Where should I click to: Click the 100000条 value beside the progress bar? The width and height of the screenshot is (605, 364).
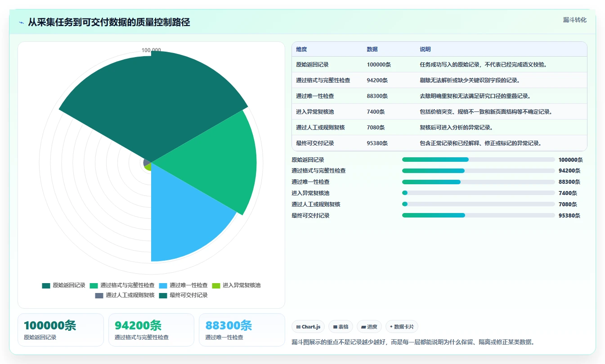point(570,160)
